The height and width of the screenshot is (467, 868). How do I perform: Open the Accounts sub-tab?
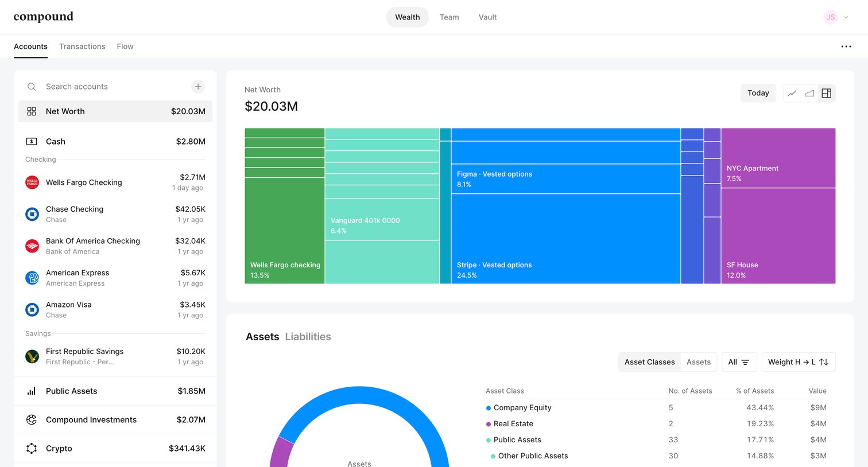tap(31, 46)
